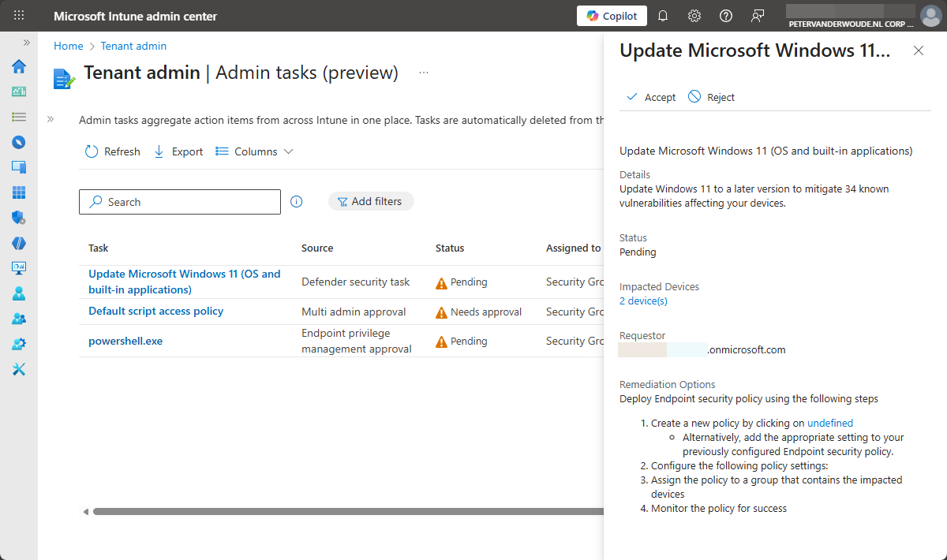The width and height of the screenshot is (947, 560).
Task: Open the more options ellipsis beside title
Action: pyautogui.click(x=424, y=73)
